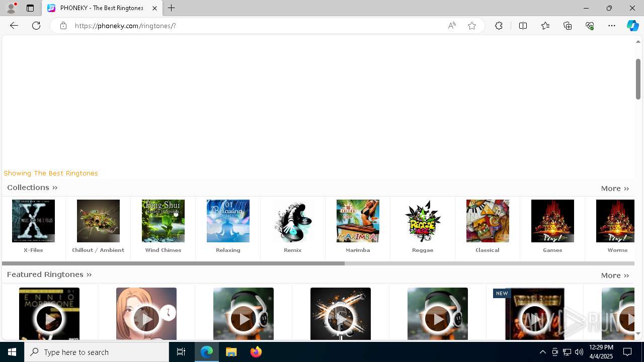Image resolution: width=644 pixels, height=362 pixels.
Task: Open the volume tray icon
Action: click(579, 352)
